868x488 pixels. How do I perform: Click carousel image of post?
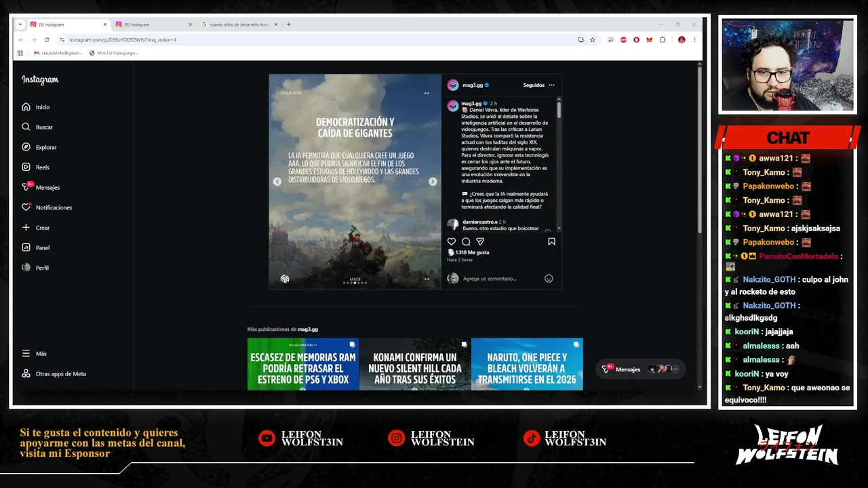[355, 182]
